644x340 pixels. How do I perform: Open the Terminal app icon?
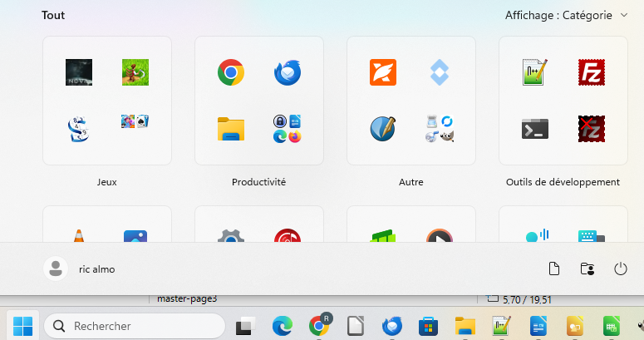click(x=535, y=129)
